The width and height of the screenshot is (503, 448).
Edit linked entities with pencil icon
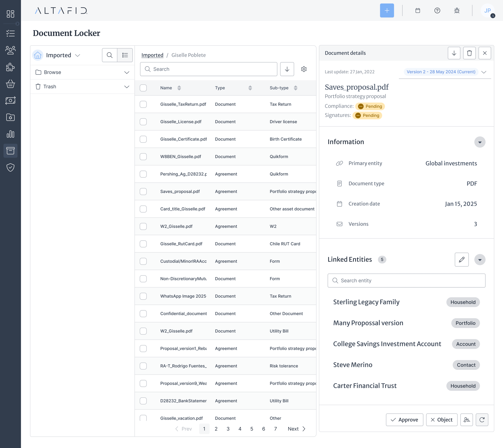[462, 260]
